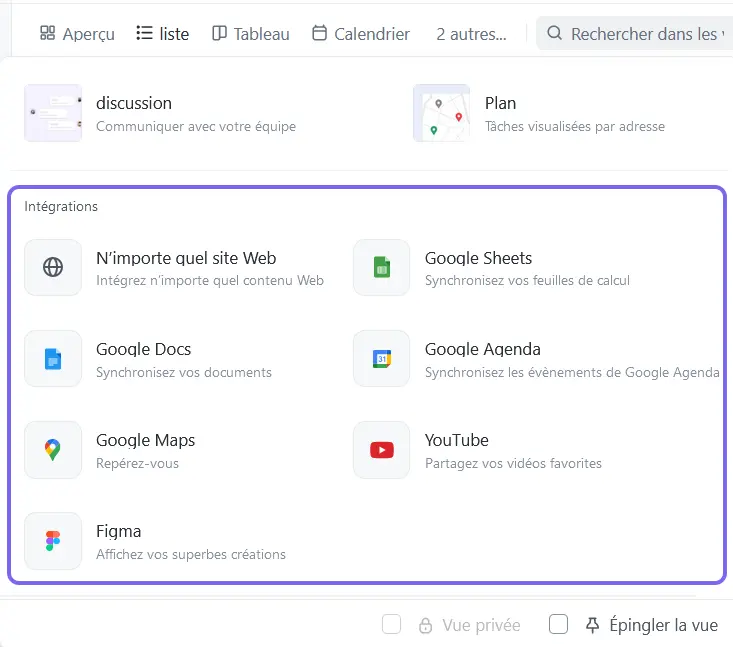Click the 'Repérez-vous' text

(x=137, y=463)
